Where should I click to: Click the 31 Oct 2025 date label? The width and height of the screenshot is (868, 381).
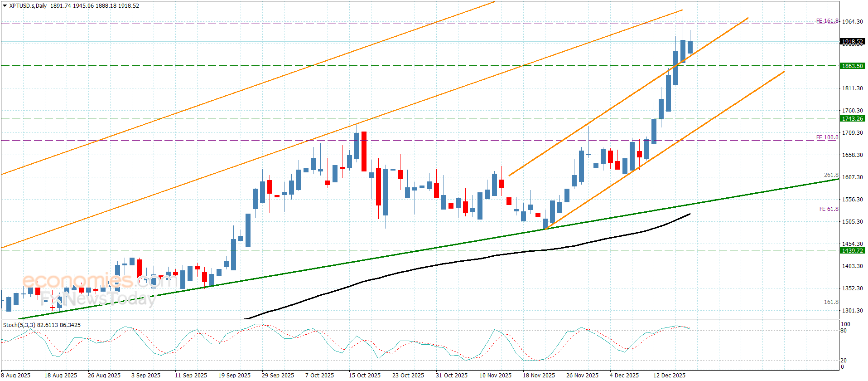pos(452,376)
